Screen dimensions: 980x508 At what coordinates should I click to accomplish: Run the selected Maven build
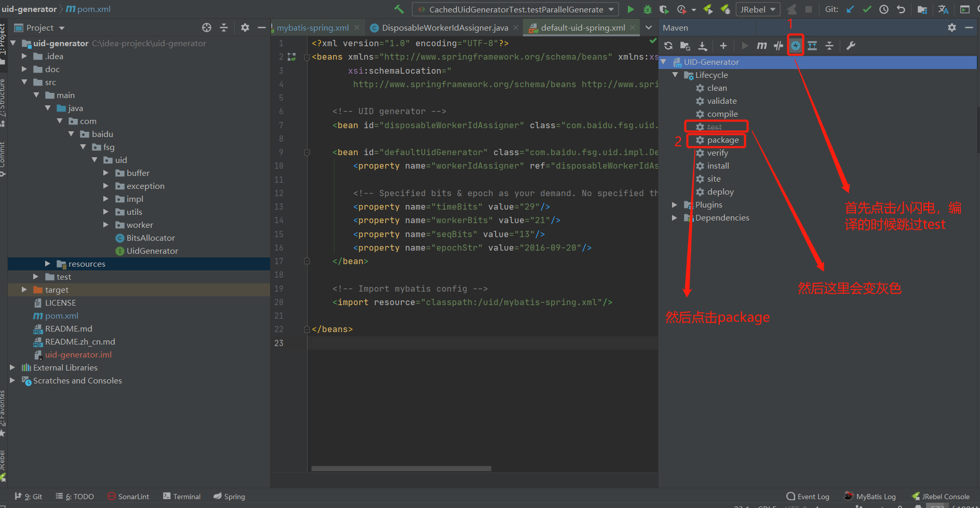click(x=745, y=46)
